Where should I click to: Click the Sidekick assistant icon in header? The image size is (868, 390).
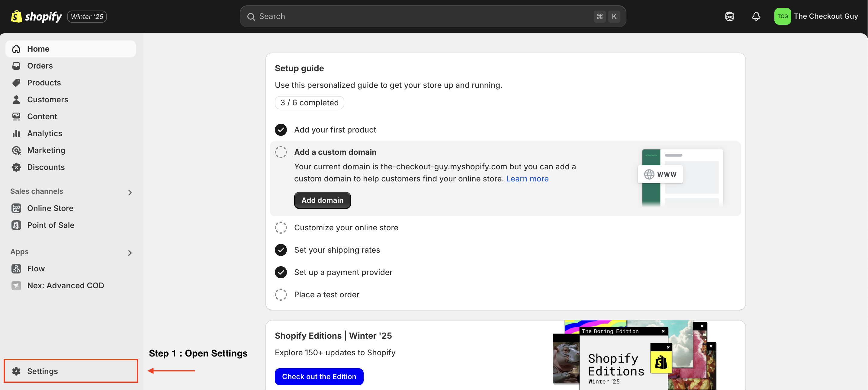[729, 17]
